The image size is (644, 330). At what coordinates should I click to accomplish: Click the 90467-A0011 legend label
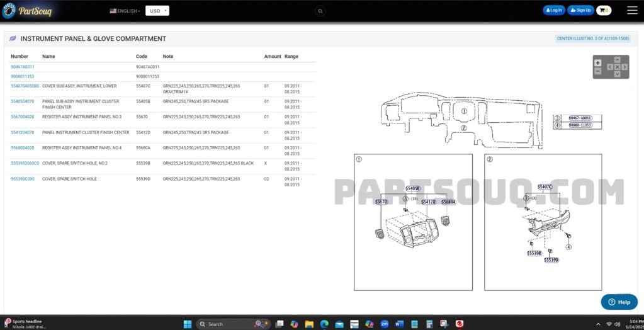coord(580,118)
